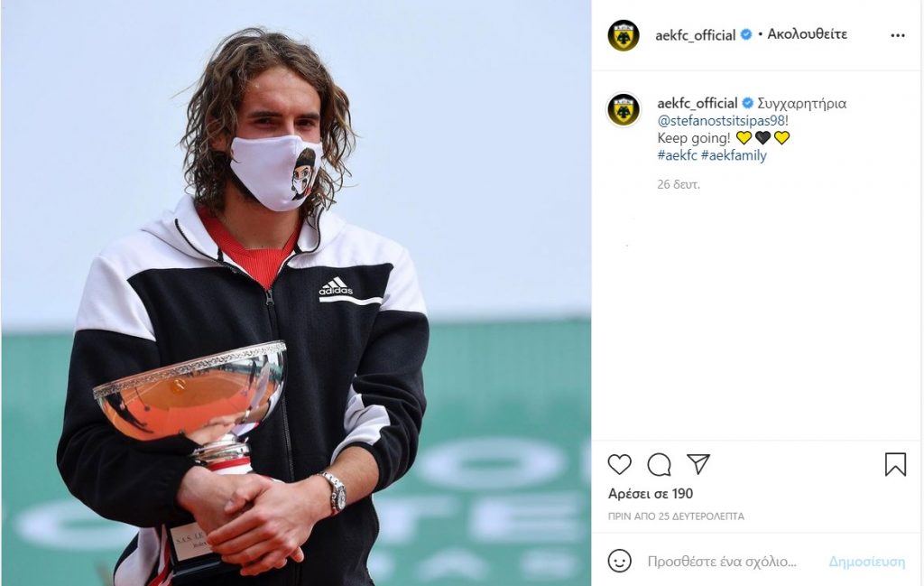This screenshot has width=924, height=586.
Task: Click the AEK logo avatar in header
Action: tap(624, 35)
